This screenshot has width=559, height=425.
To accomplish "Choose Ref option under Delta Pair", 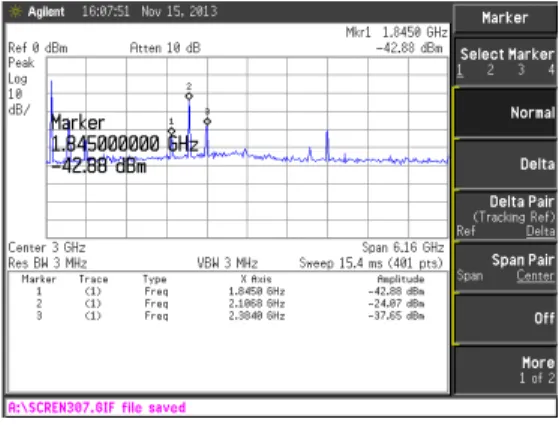I will click(x=466, y=231).
